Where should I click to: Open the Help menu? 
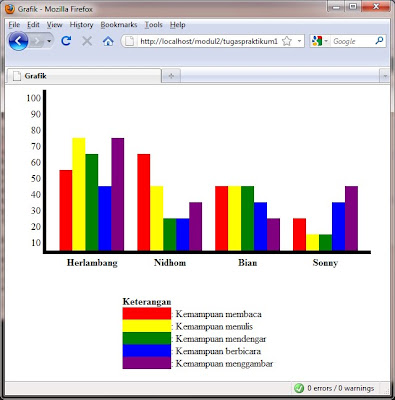pyautogui.click(x=177, y=25)
